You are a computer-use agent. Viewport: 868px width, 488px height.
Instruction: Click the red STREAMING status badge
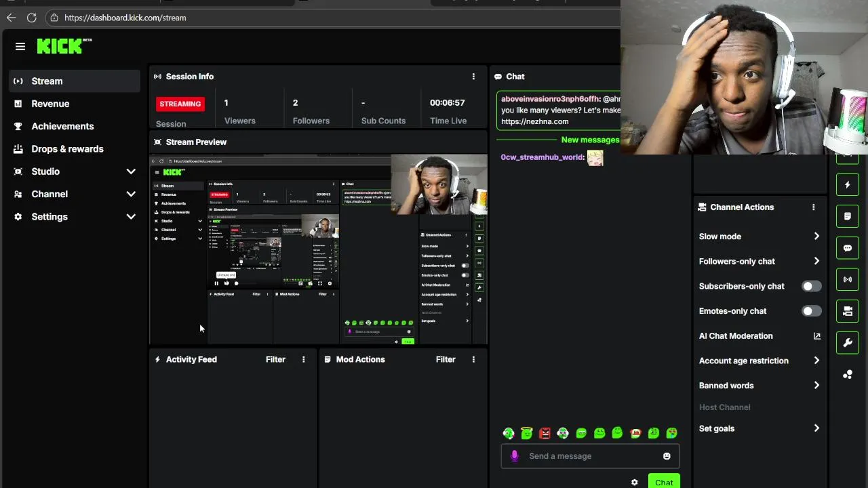coord(180,104)
